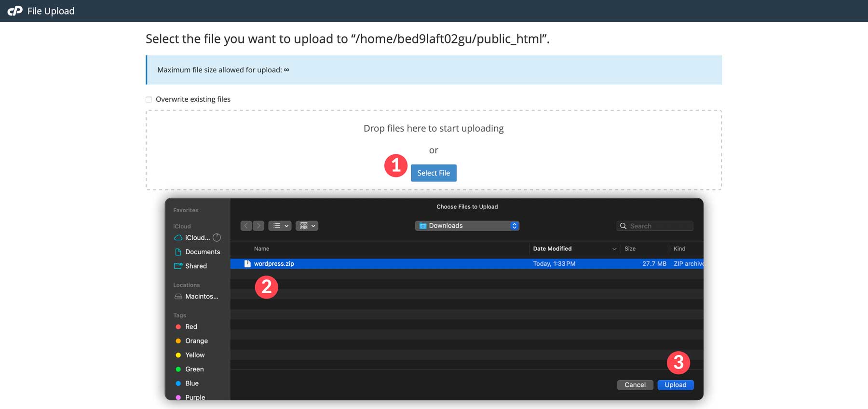This screenshot has width=868, height=409.
Task: Click the Today, 1:33 PM date cell
Action: tap(554, 263)
